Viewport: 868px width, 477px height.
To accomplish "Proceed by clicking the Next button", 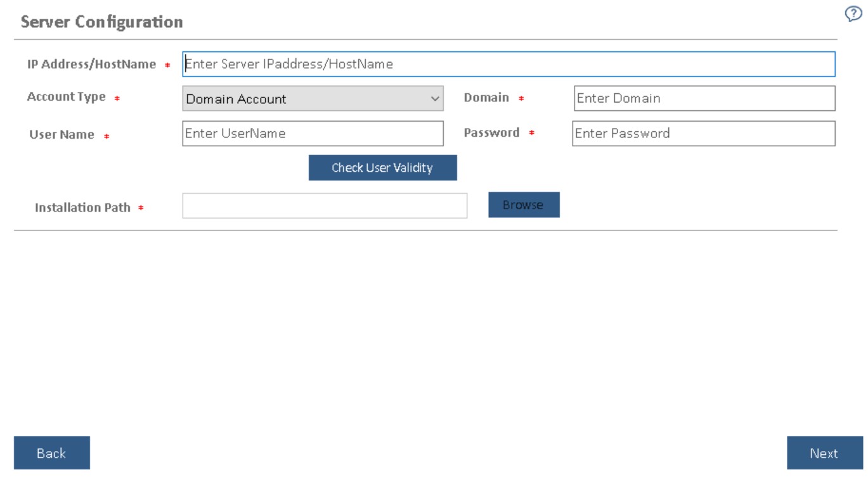I will [824, 453].
